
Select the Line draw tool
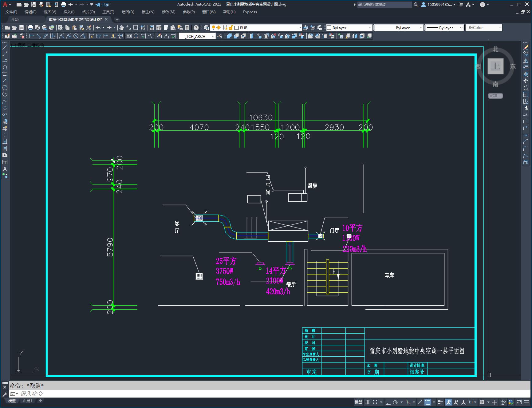pyautogui.click(x=5, y=47)
